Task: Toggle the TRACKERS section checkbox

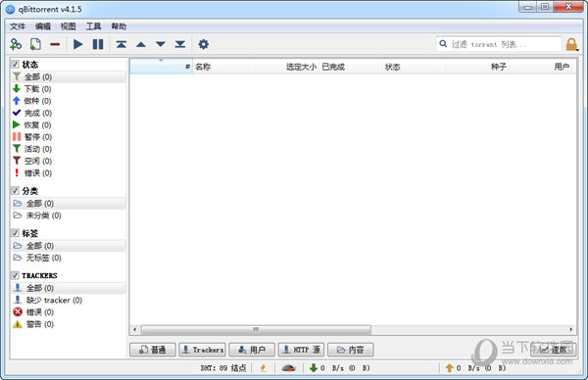Action: 15,275
